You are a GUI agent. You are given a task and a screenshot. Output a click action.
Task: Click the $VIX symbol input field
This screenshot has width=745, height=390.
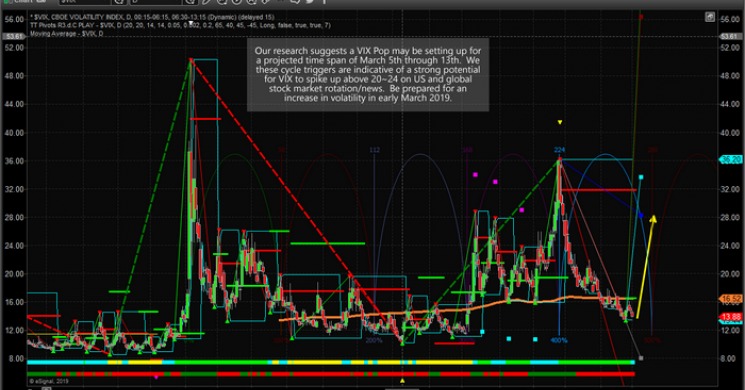pyautogui.click(x=85, y=2)
